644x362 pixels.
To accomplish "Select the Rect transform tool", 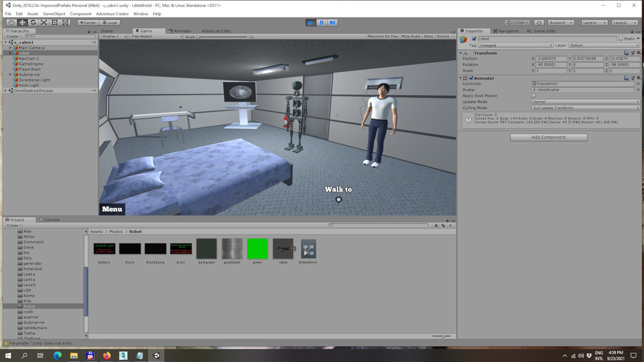I will (55, 22).
